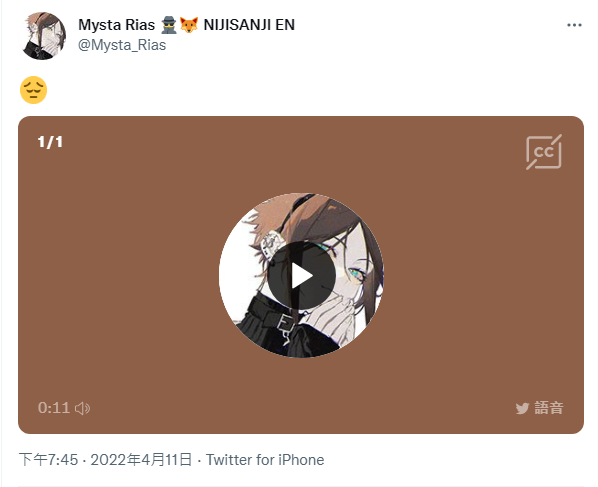Viewport: 598px width, 487px height.
Task: Click the Mysta Rias display name
Action: tap(116, 25)
